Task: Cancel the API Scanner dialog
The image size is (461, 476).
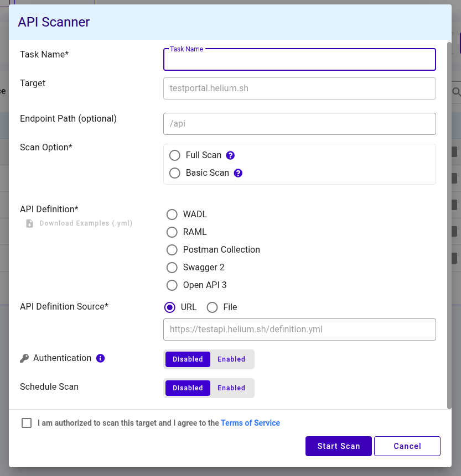Action: point(407,446)
